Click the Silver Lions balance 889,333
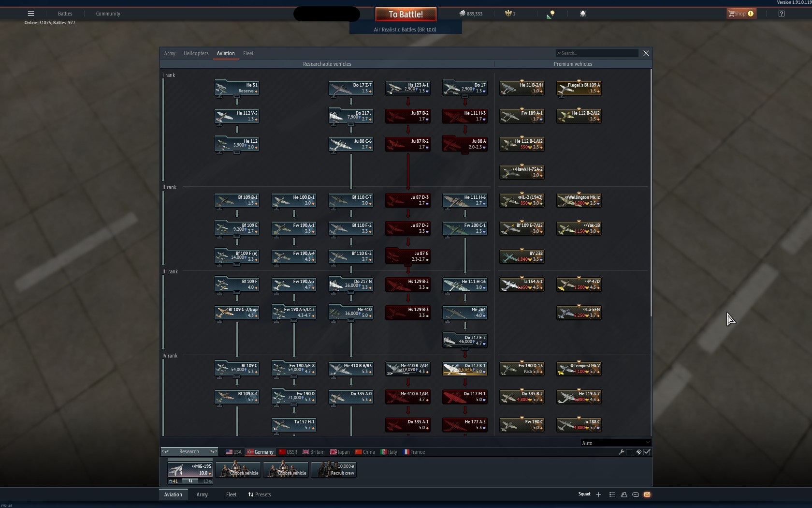 click(x=471, y=14)
